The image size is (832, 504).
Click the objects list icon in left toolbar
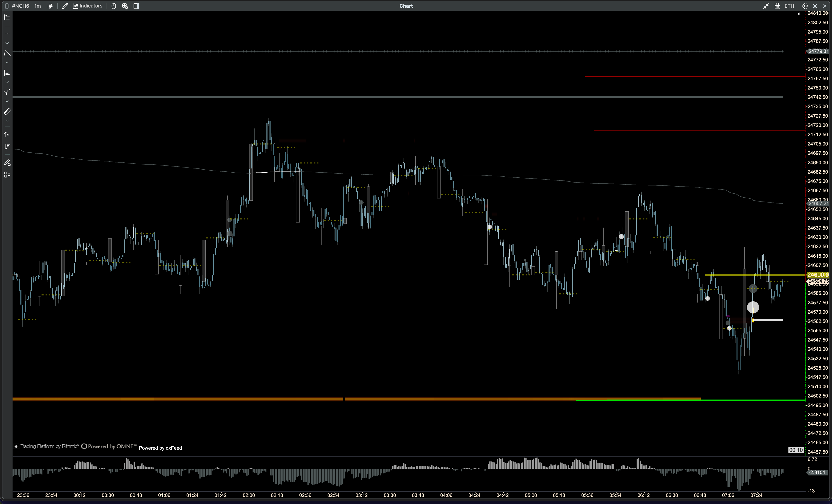[7, 175]
